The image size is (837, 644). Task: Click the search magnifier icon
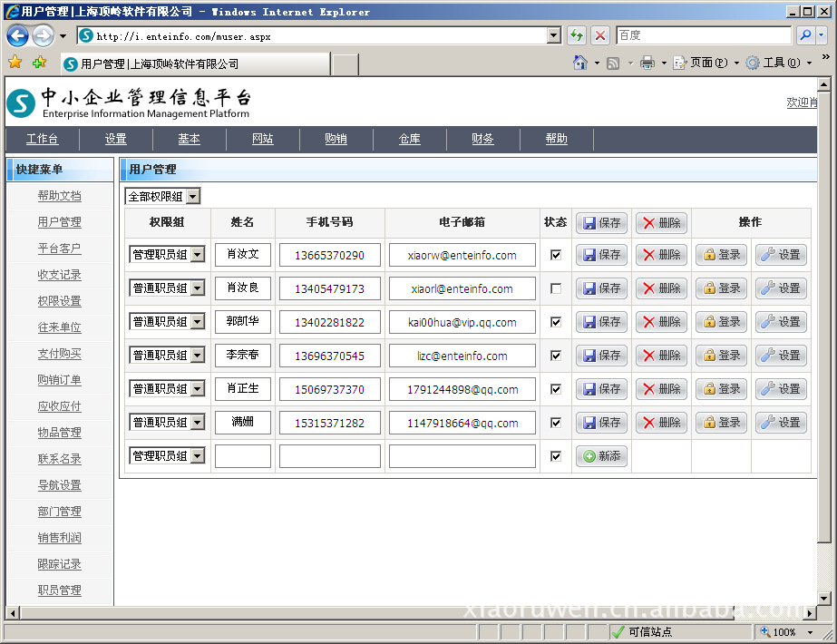[x=805, y=35]
